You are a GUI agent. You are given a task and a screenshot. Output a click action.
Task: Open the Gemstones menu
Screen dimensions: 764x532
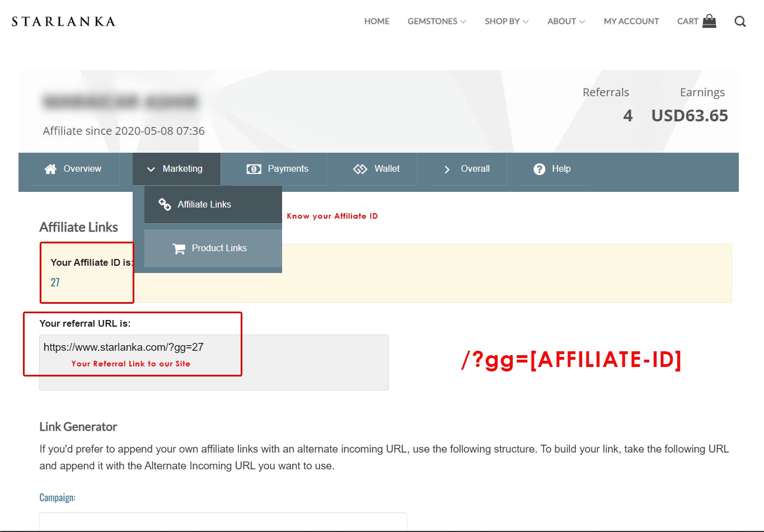click(x=437, y=21)
